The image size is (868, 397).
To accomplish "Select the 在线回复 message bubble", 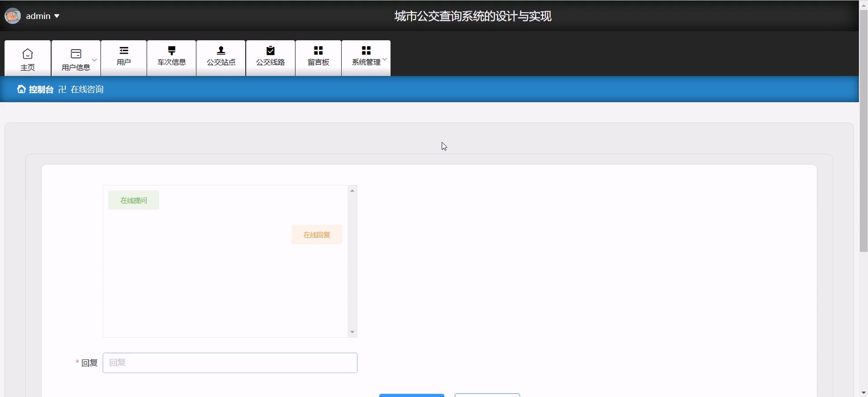I will 317,235.
